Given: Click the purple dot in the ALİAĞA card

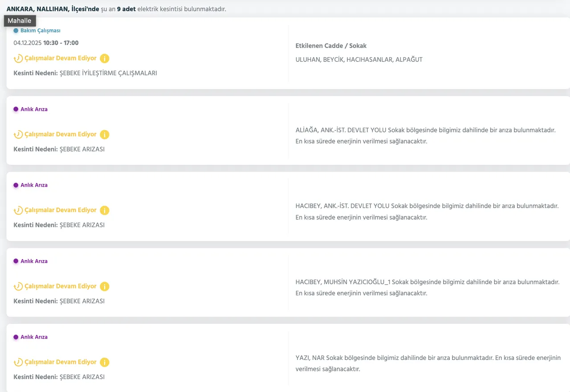Looking at the screenshot, I should pyautogui.click(x=16, y=109).
